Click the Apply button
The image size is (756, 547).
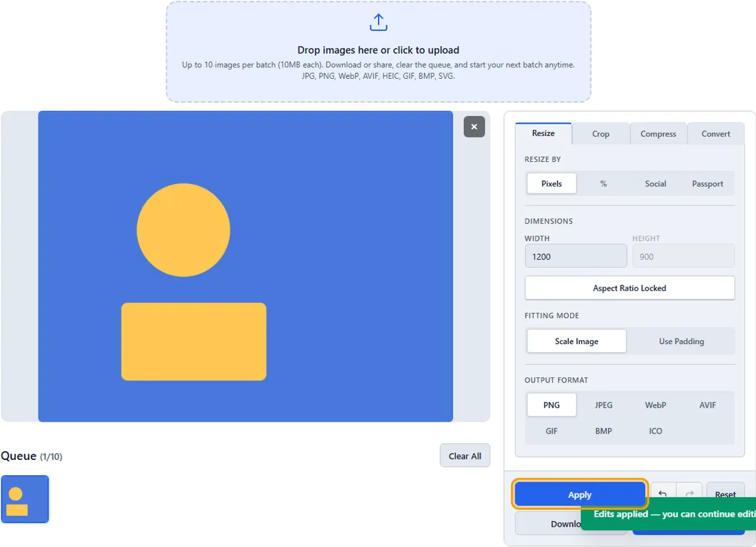[580, 495]
